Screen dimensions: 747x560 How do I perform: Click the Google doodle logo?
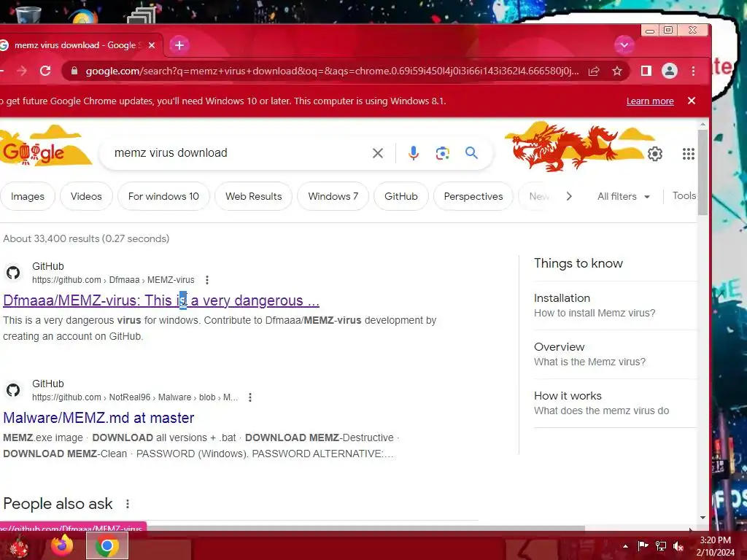45,146
